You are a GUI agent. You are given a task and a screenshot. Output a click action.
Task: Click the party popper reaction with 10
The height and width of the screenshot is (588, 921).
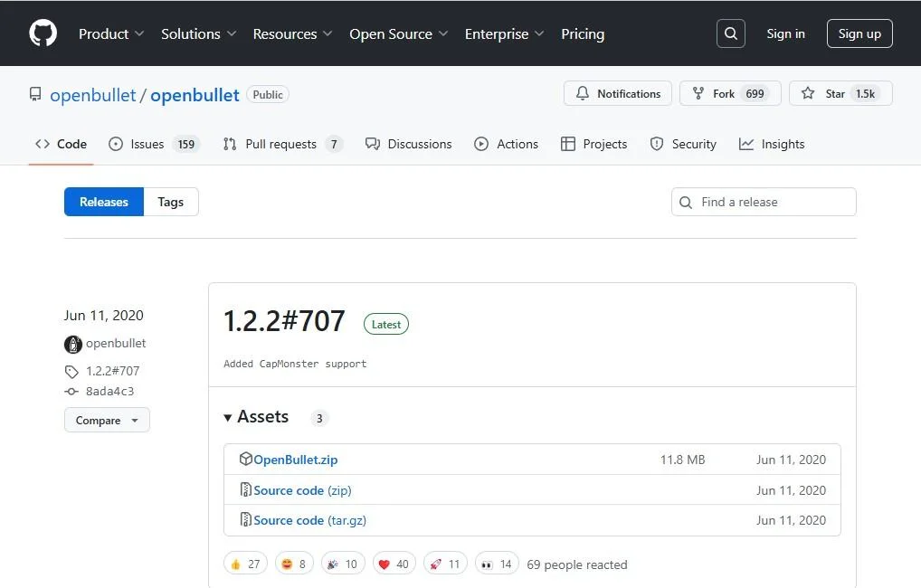[343, 564]
